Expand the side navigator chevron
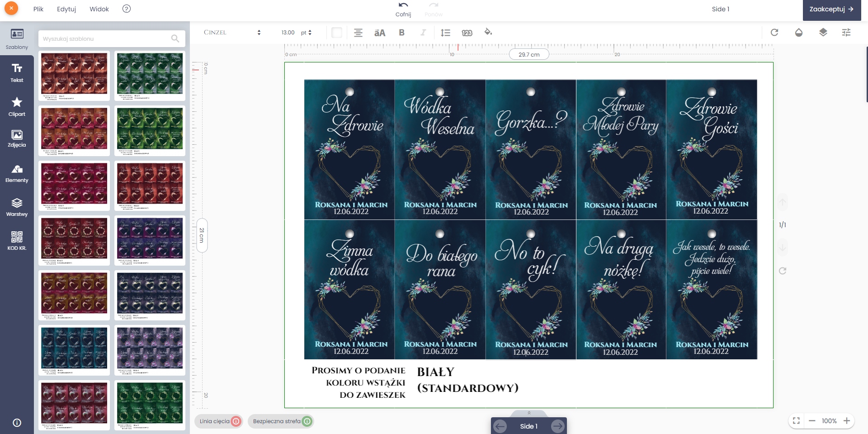Screen dimensions: 868x434 (529, 413)
